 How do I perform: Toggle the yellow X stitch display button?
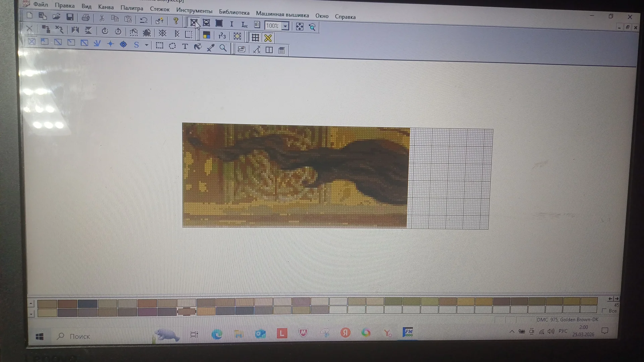268,38
